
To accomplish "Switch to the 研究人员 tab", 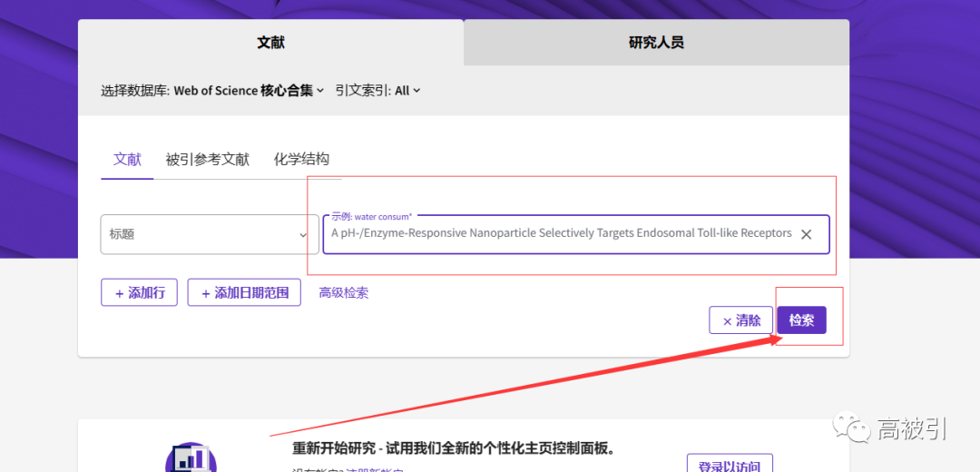I will click(x=656, y=43).
